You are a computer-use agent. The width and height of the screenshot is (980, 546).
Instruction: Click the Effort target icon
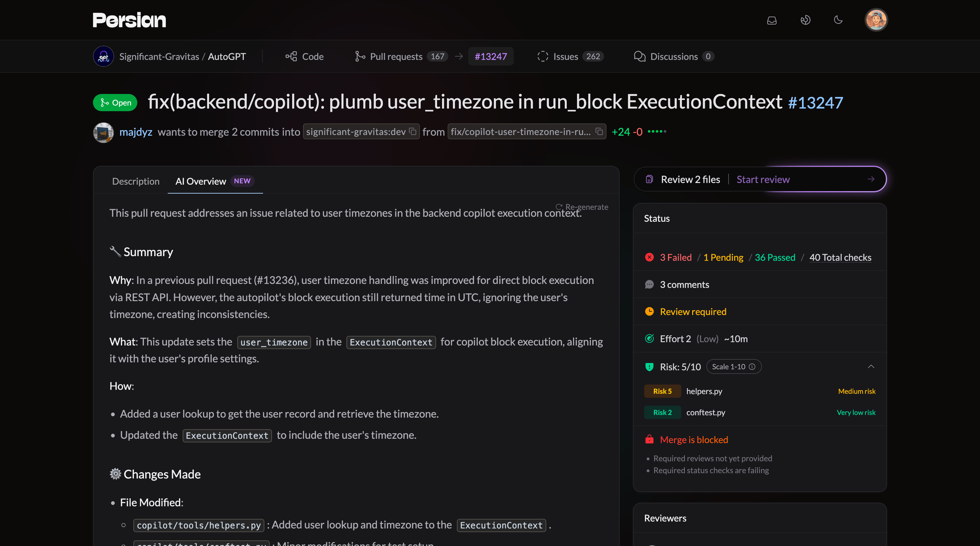[x=649, y=339]
